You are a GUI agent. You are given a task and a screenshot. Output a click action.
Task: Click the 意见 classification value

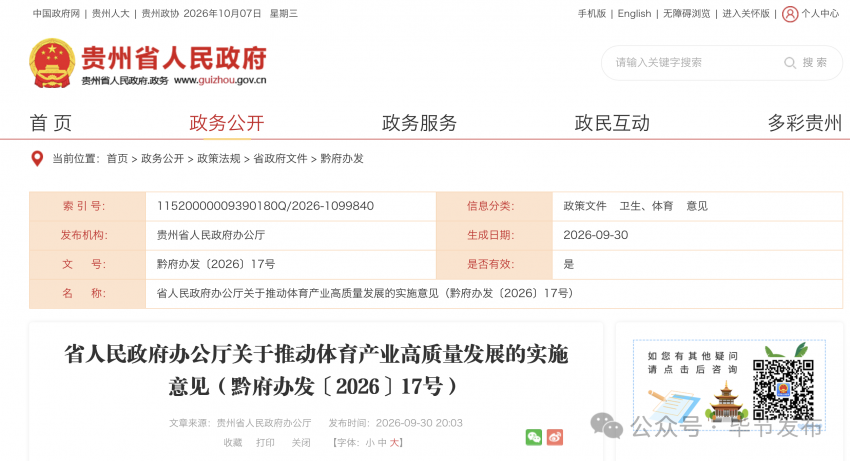[697, 206]
